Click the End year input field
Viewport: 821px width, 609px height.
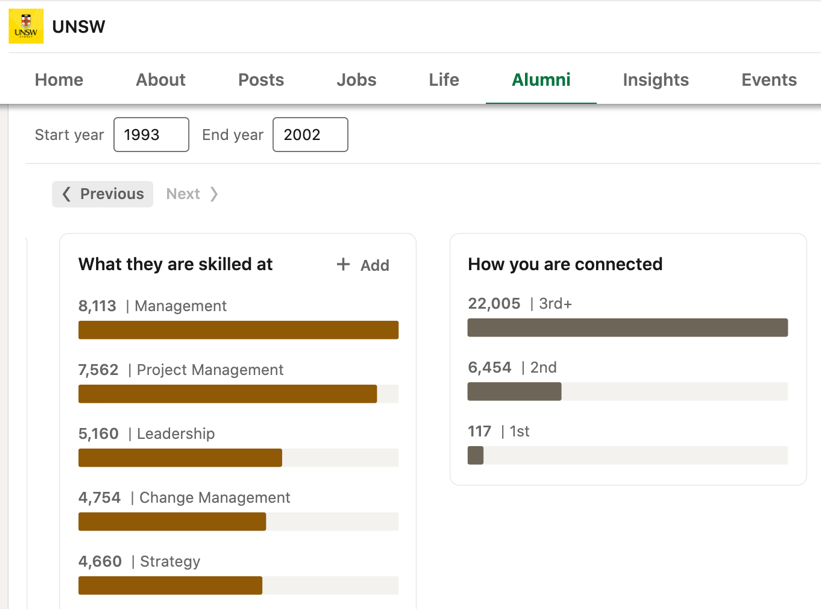[310, 135]
